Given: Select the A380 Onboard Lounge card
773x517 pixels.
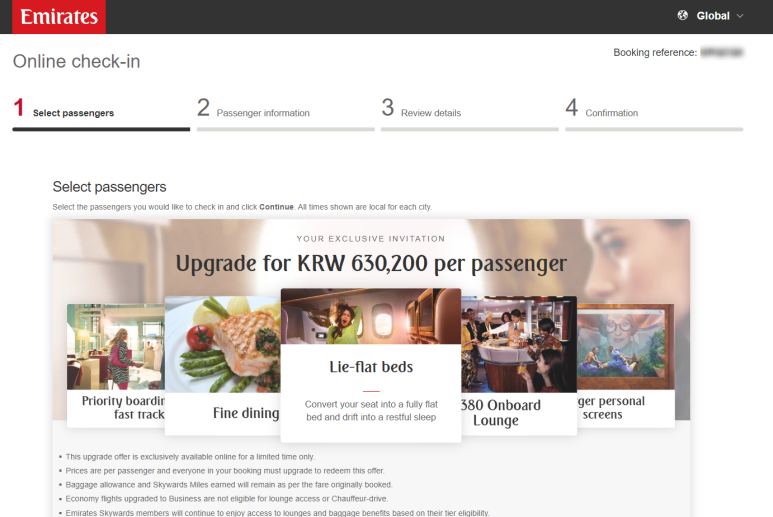Looking at the screenshot, I should 519,365.
